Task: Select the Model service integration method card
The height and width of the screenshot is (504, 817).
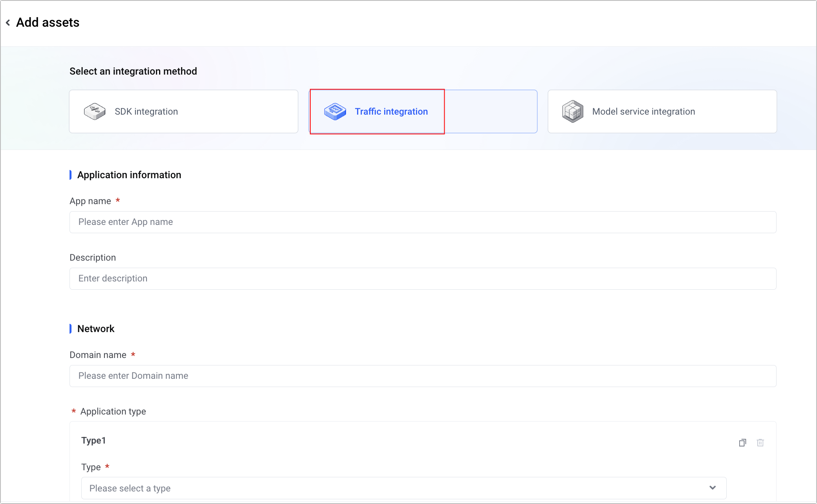Action: [662, 111]
